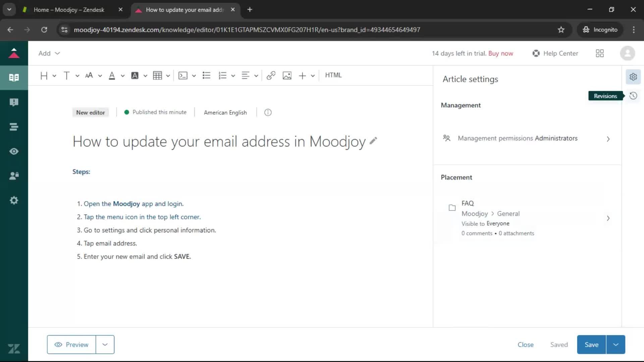The width and height of the screenshot is (644, 362).
Task: Select the Text style (T) tool
Action: pyautogui.click(x=66, y=75)
